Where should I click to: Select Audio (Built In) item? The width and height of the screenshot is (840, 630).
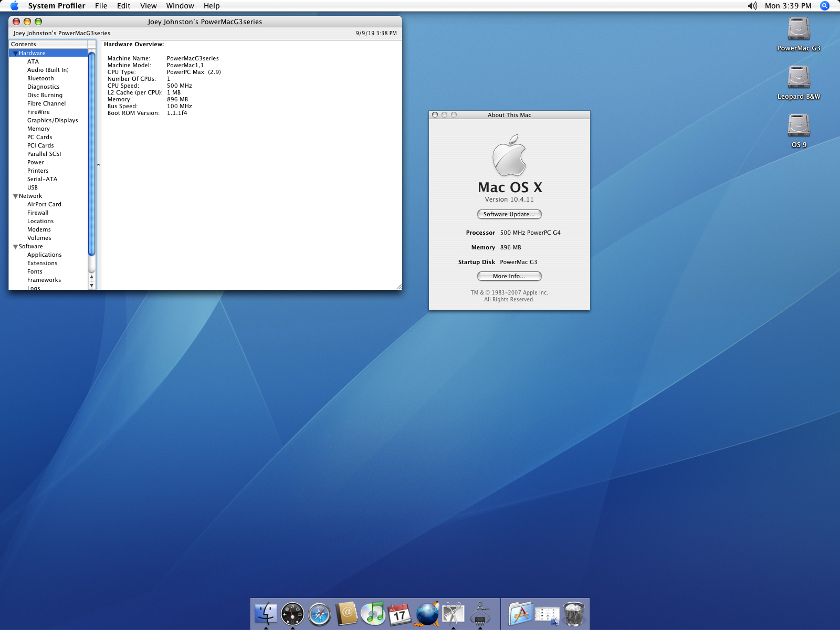tap(48, 70)
